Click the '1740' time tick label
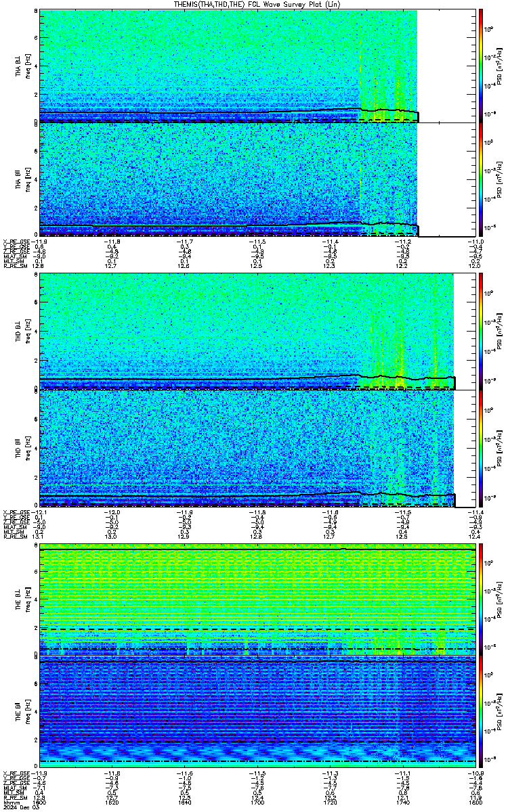The width and height of the screenshot is (508, 812). pos(404,803)
